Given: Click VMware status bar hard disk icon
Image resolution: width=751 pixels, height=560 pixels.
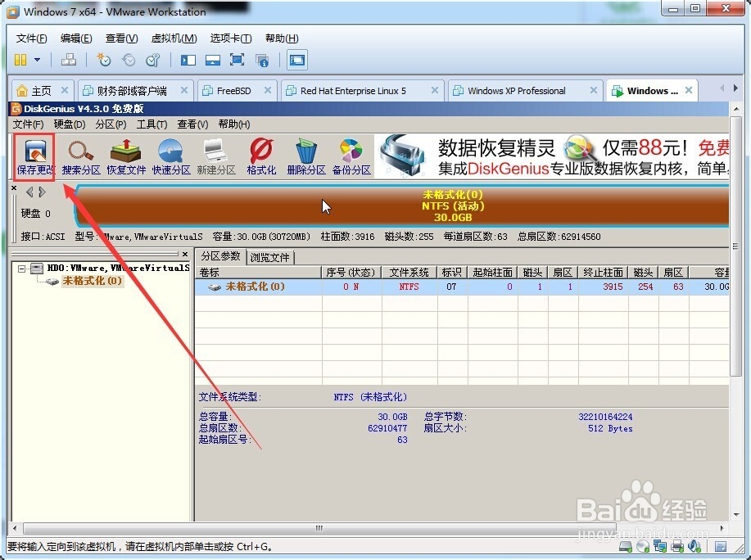Looking at the screenshot, I should [x=625, y=546].
